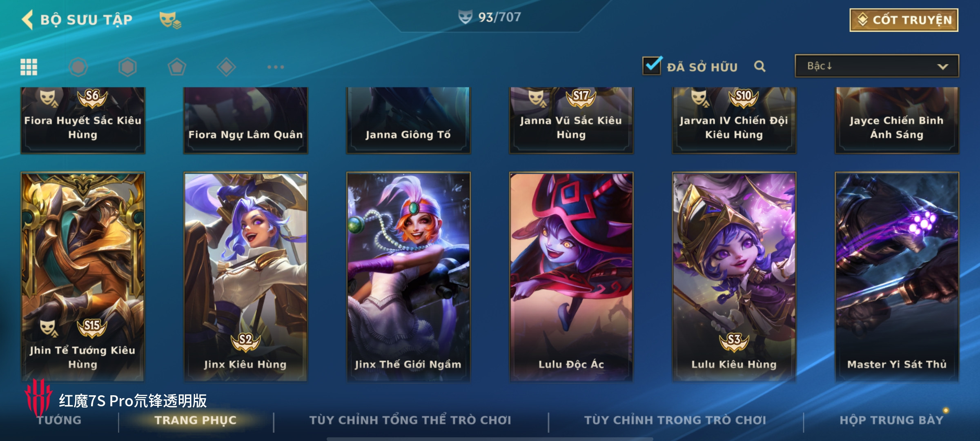Switch to the Tướng tab
This screenshot has height=441, width=980.
coord(60,420)
